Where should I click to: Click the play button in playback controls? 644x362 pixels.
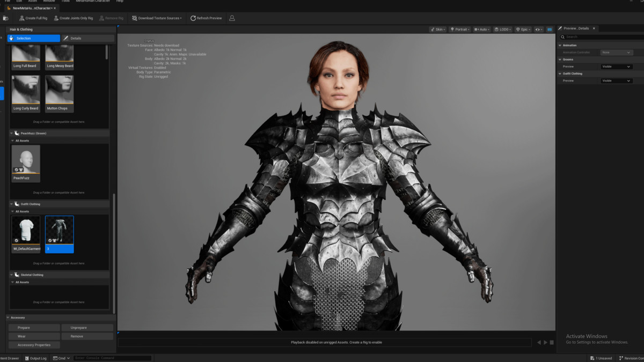coord(546,342)
